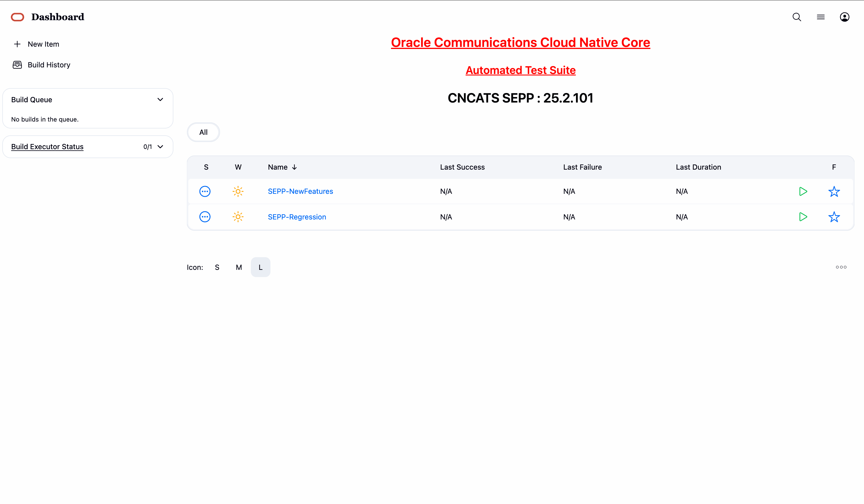Screen dimensions: 864x504
Task: Open Build History in sidebar
Action: click(49, 65)
